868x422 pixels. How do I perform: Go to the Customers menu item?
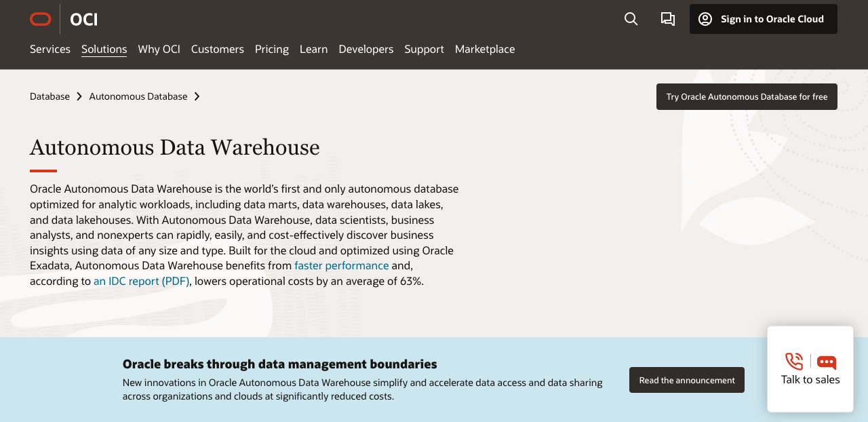218,49
